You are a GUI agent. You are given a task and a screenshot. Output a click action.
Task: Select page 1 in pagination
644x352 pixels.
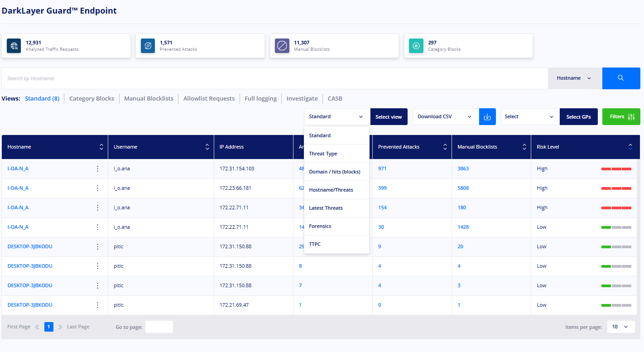(49, 327)
